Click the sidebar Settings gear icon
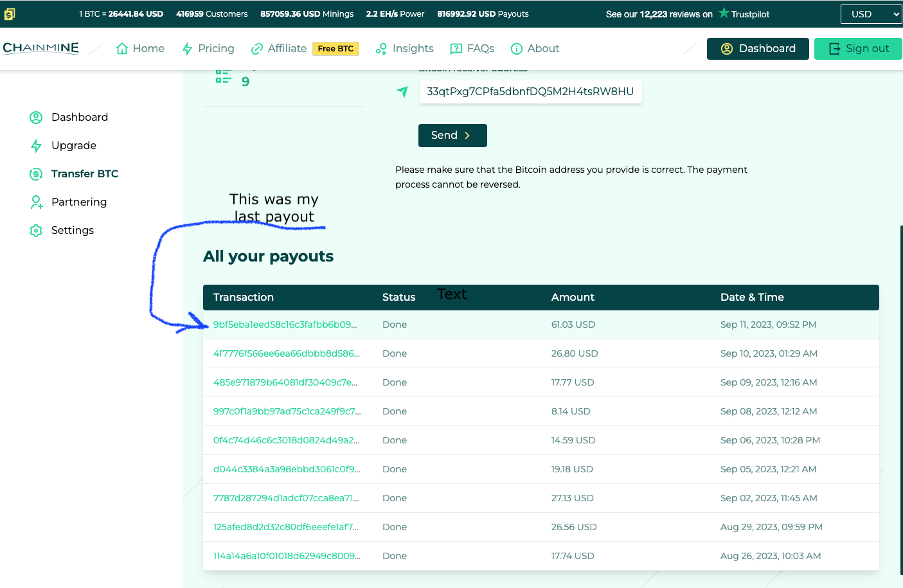903x588 pixels. point(36,231)
